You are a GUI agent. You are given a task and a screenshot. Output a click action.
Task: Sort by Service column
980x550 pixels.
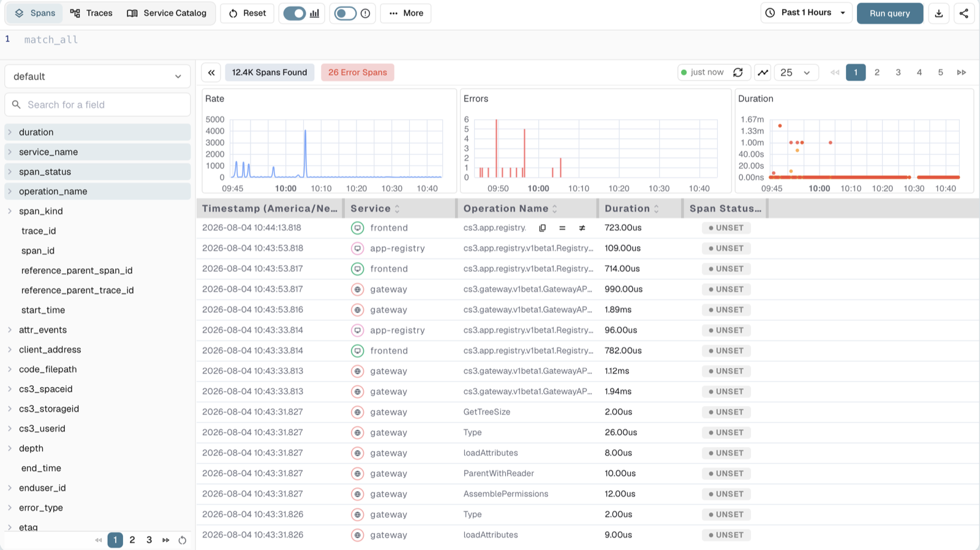397,209
